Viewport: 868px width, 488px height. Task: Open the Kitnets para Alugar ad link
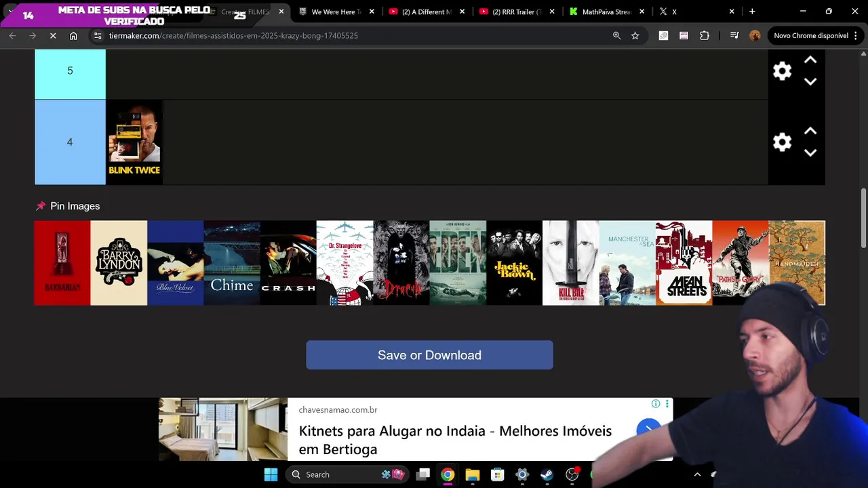pyautogui.click(x=455, y=440)
